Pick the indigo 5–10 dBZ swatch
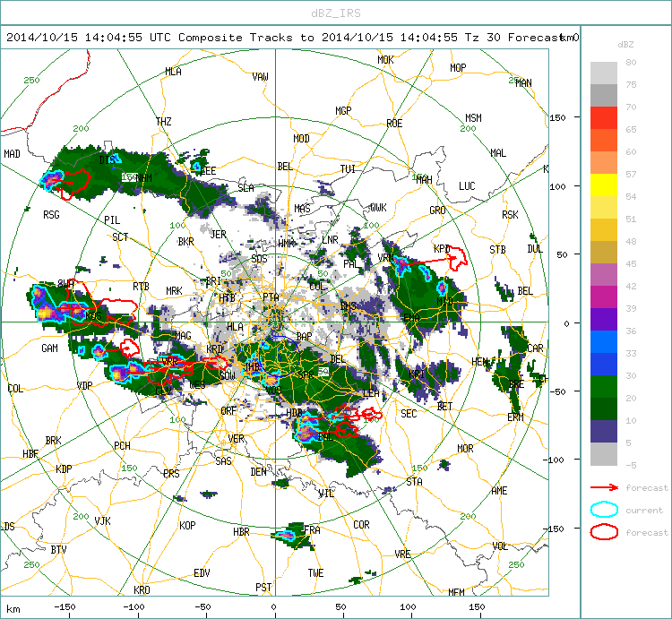Image resolution: width=672 pixels, height=619 pixels. tap(603, 432)
